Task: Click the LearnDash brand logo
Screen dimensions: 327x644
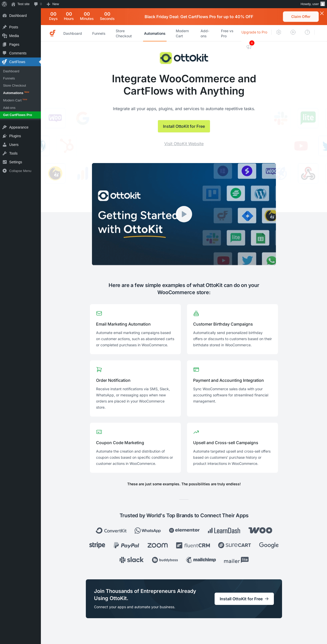Action: coord(224,531)
